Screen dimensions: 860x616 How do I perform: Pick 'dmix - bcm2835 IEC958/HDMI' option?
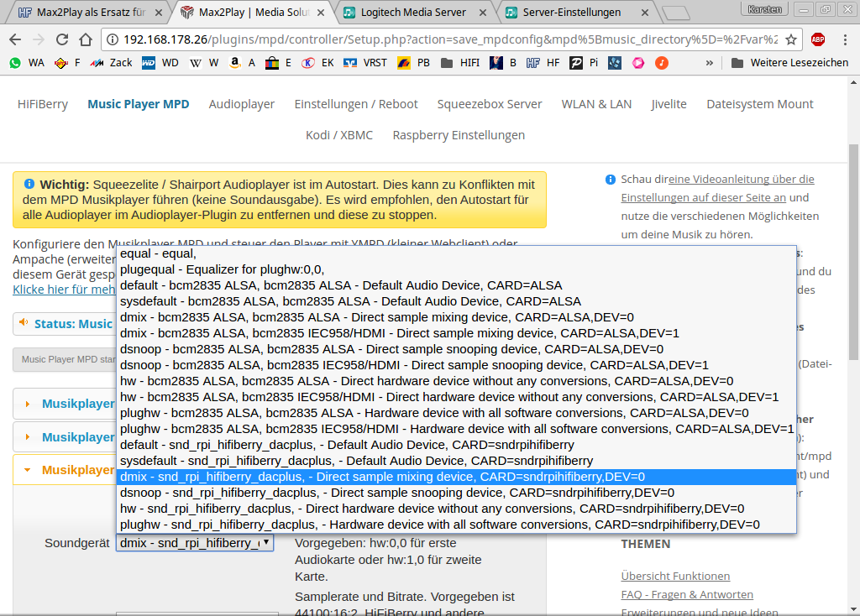click(x=456, y=333)
